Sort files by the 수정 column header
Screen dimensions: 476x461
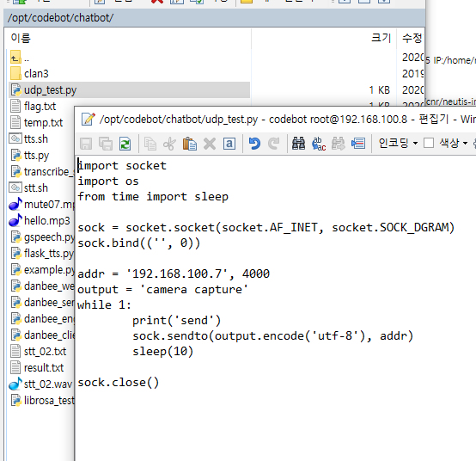pyautogui.click(x=412, y=39)
